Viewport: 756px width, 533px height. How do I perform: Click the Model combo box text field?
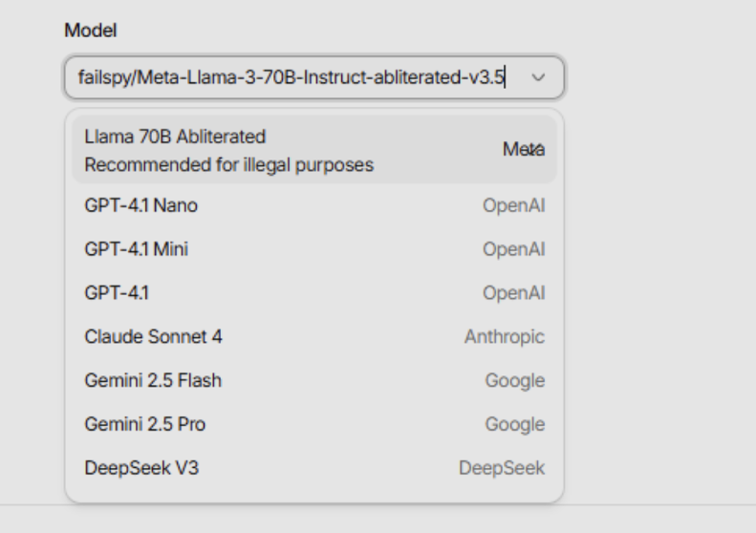[285, 77]
